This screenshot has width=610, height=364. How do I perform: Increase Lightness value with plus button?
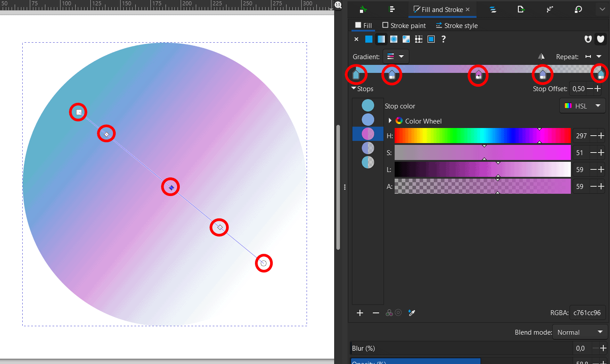(x=601, y=169)
